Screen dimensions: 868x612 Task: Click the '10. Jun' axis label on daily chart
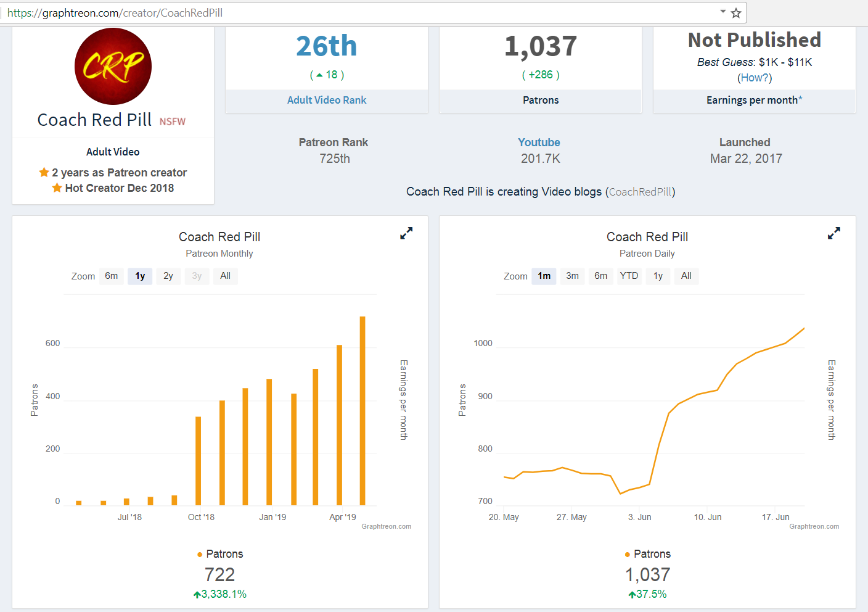(x=708, y=517)
